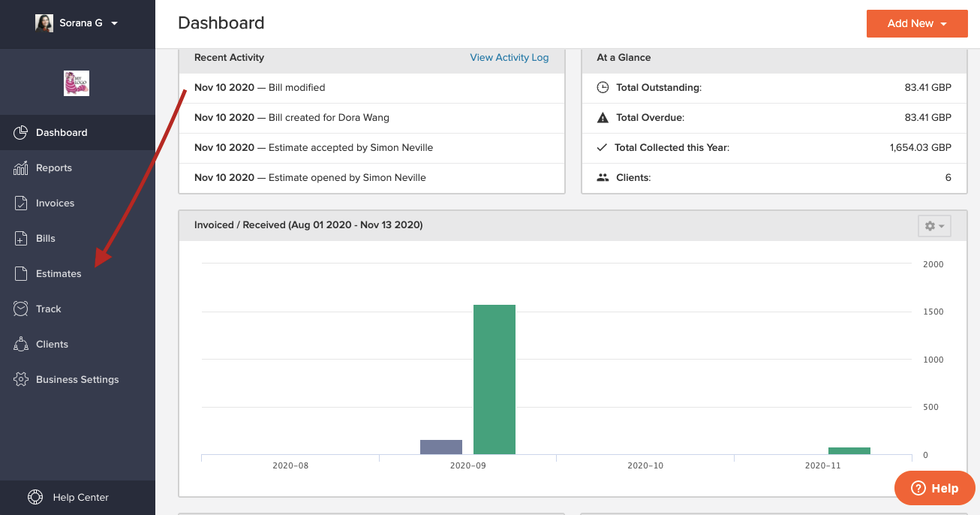Click the Clients count value 6

pyautogui.click(x=948, y=178)
